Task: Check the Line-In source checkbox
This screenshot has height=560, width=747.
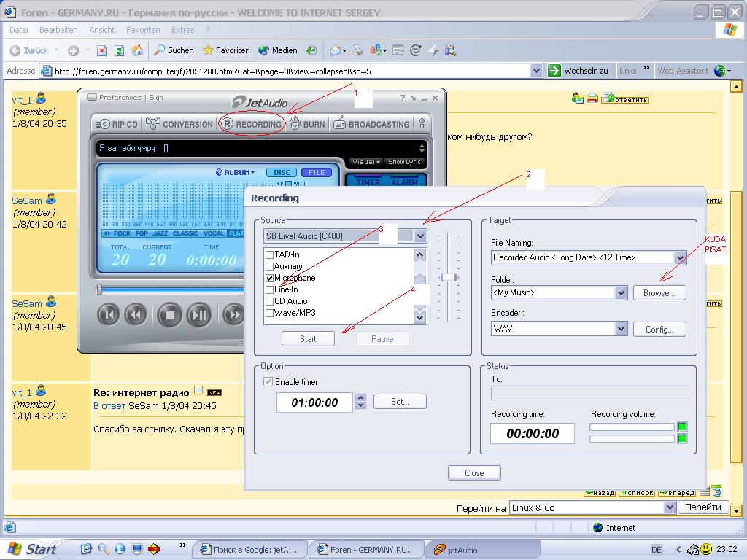Action: pos(269,289)
